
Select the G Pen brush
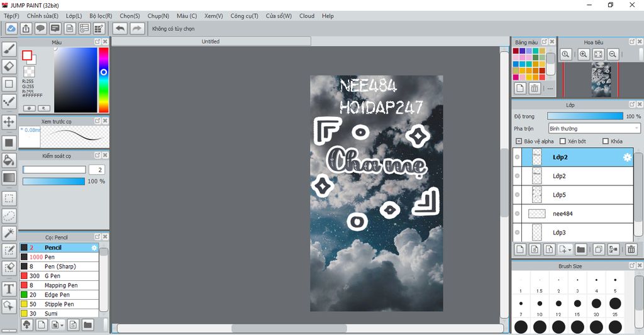coord(59,276)
